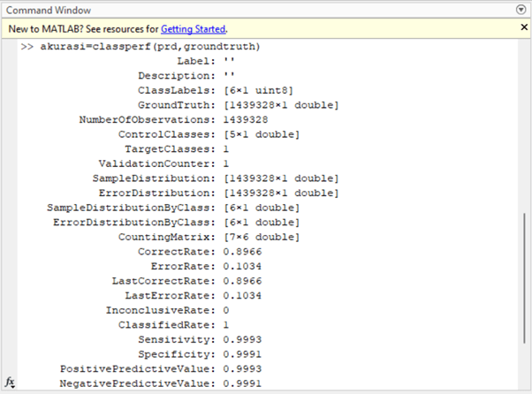Viewport: 532px width, 394px height.
Task: Click the Sensitivity value 0.9993
Action: point(242,339)
